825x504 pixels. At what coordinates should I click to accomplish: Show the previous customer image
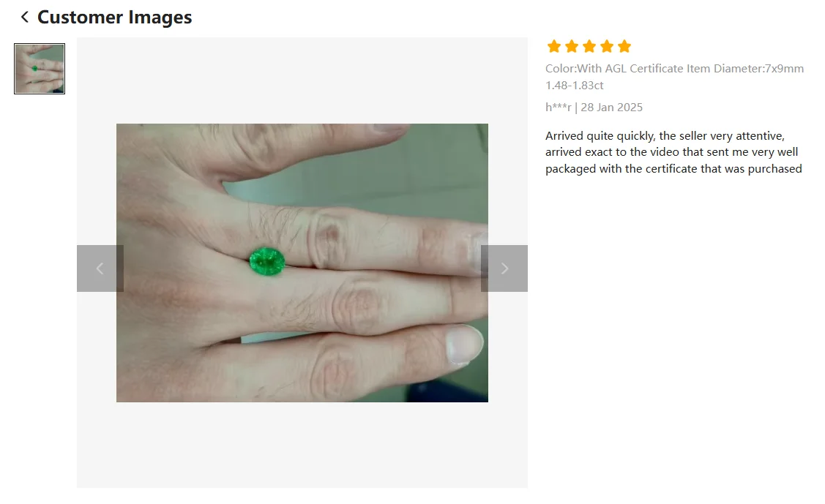(x=100, y=268)
